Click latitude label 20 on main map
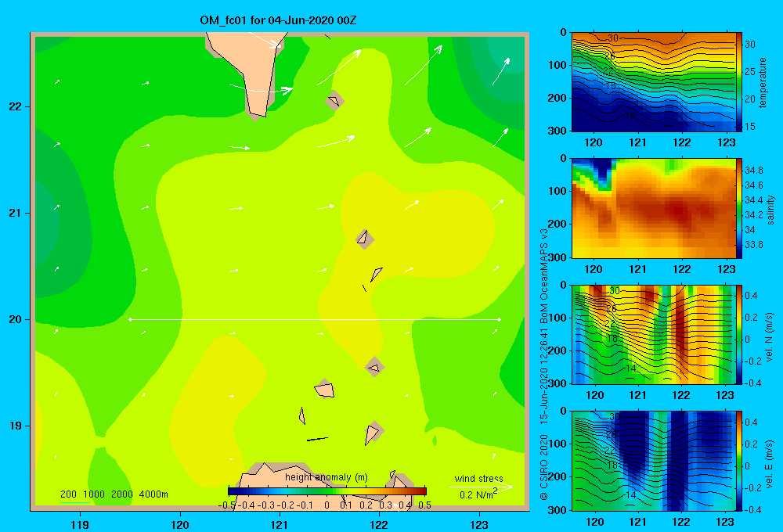 click(x=15, y=319)
